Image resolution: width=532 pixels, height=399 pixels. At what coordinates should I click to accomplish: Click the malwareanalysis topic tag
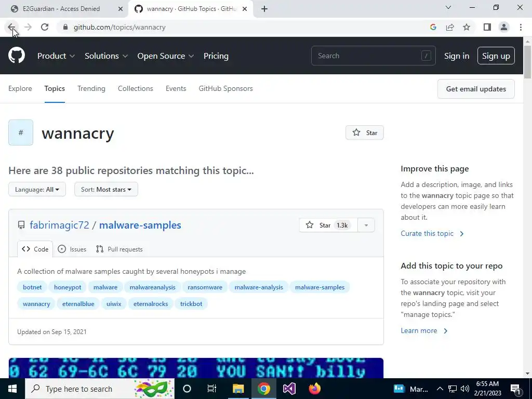tap(152, 287)
